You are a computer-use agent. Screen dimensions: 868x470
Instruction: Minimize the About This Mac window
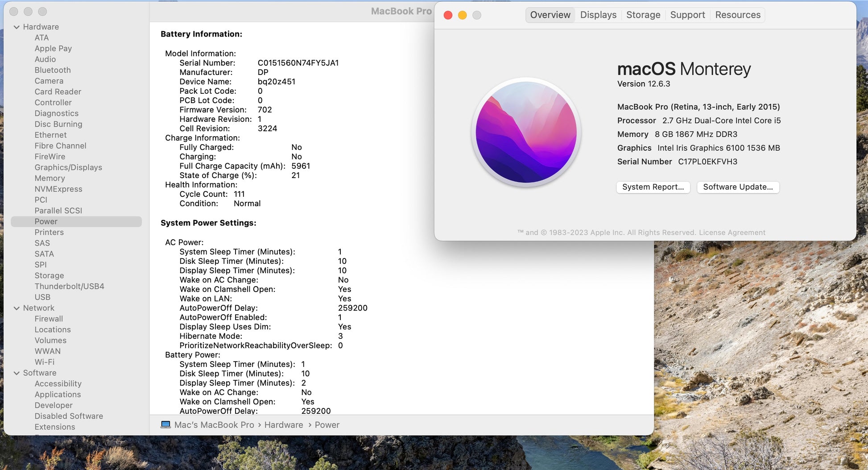462,15
